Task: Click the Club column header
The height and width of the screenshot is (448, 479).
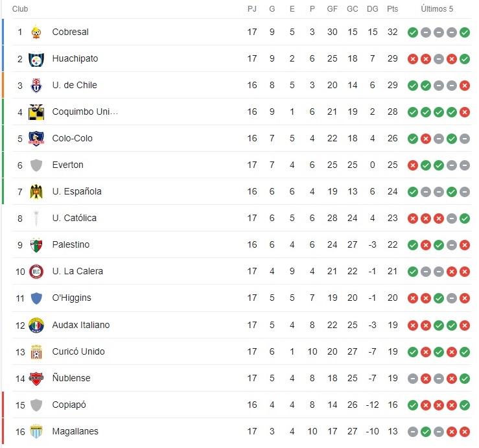Action: click(20, 9)
